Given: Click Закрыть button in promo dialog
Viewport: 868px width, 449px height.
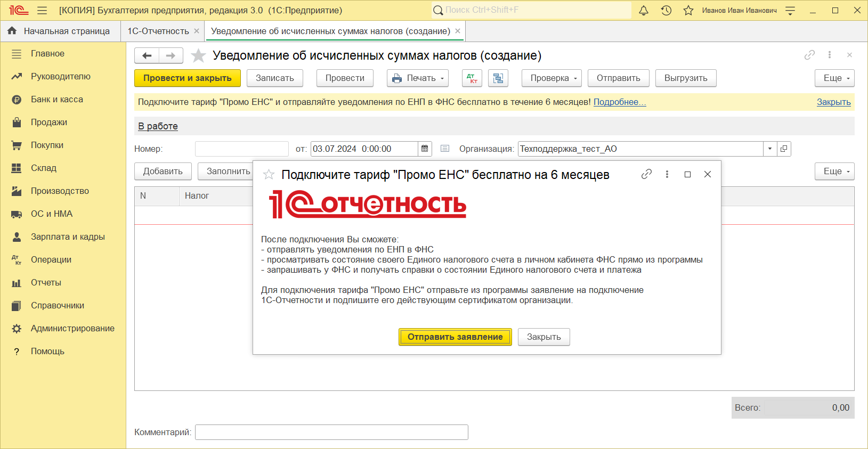Looking at the screenshot, I should click(544, 337).
